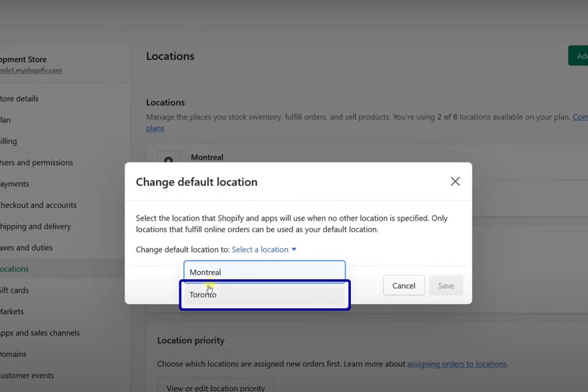Open Billing settings in sidebar
Image resolution: width=588 pixels, height=392 pixels.
[8, 142]
